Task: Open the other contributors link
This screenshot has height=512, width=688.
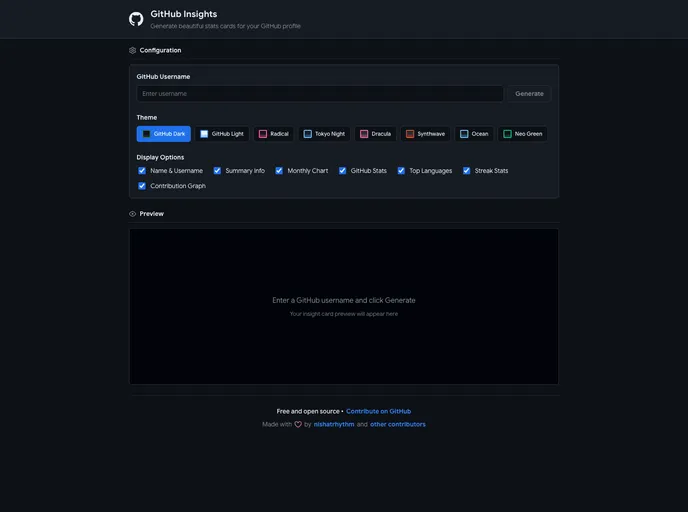Action: click(x=398, y=424)
